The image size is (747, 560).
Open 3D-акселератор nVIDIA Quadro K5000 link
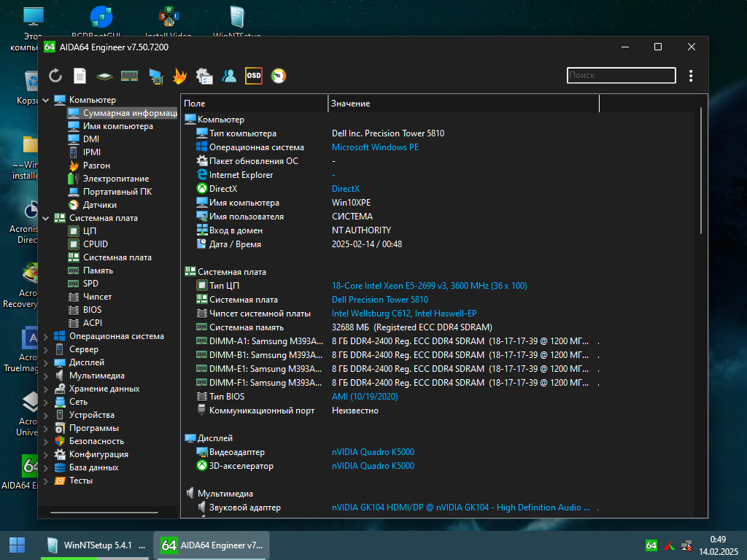click(x=373, y=466)
